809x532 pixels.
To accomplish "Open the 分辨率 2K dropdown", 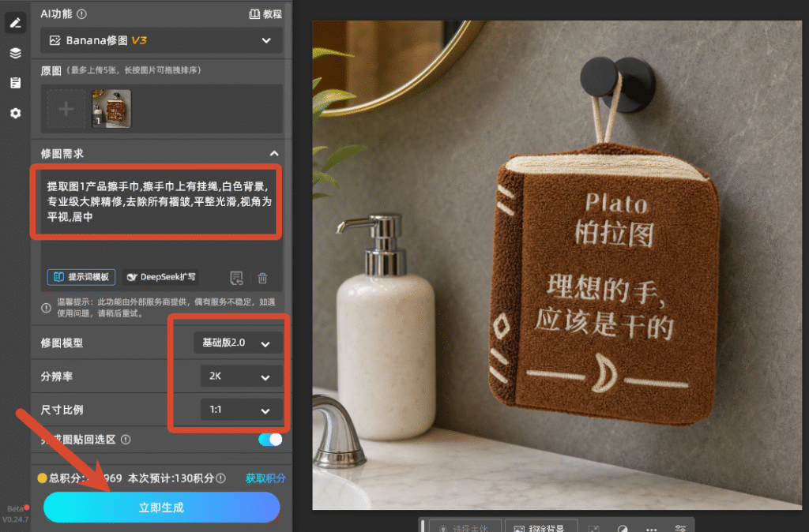I will pyautogui.click(x=241, y=377).
